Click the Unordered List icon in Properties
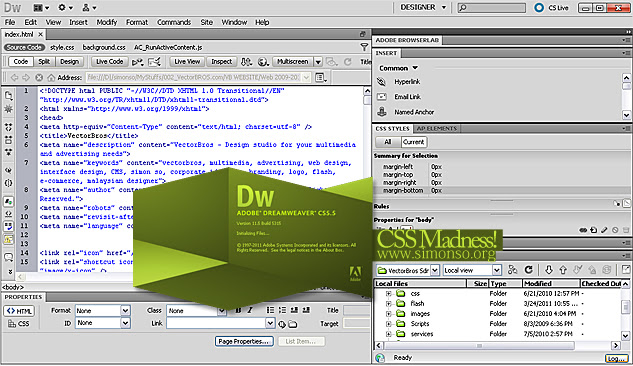 pyautogui.click(x=270, y=310)
